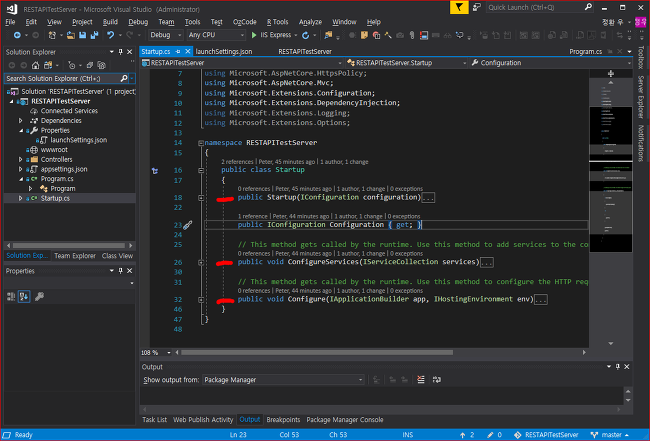The image size is (650, 441).
Task: Click the inheritance margin icon beside line 16
Action: tap(155, 170)
